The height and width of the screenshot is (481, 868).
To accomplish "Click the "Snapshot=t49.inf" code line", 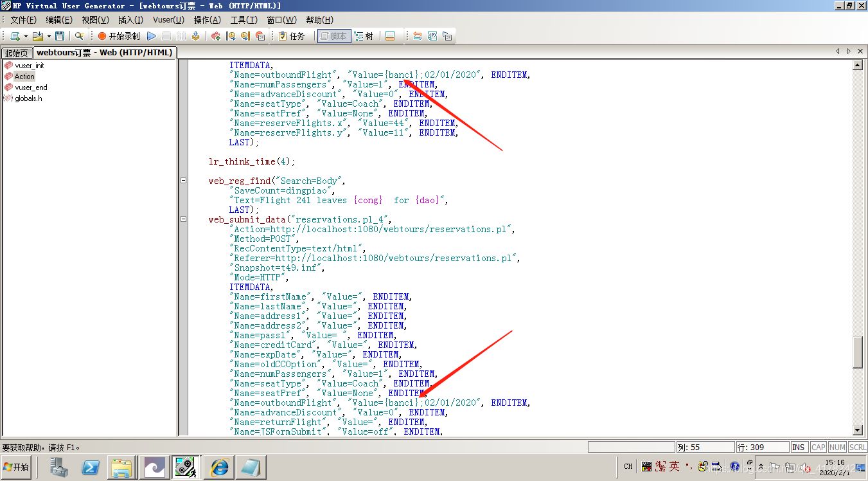I will pyautogui.click(x=278, y=268).
